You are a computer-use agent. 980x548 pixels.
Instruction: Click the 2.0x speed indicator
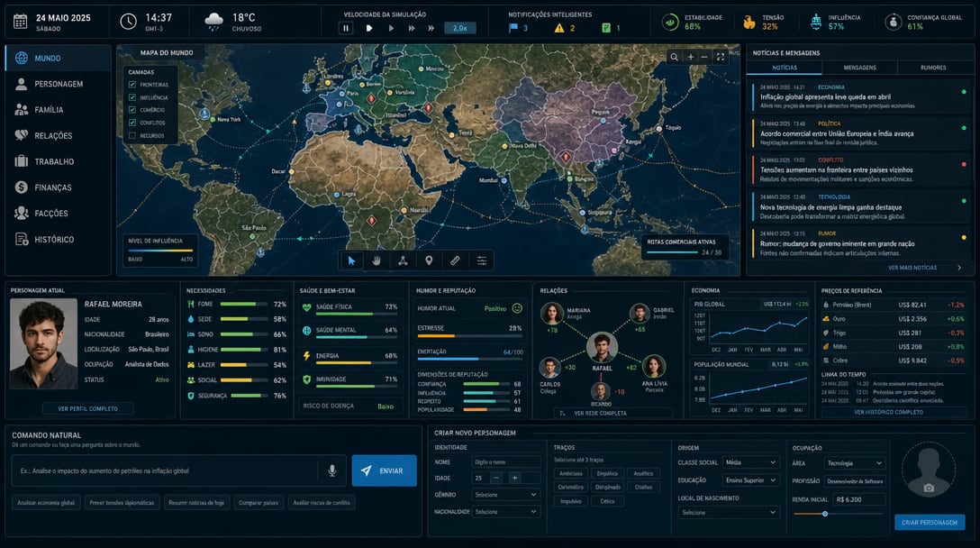pos(460,28)
